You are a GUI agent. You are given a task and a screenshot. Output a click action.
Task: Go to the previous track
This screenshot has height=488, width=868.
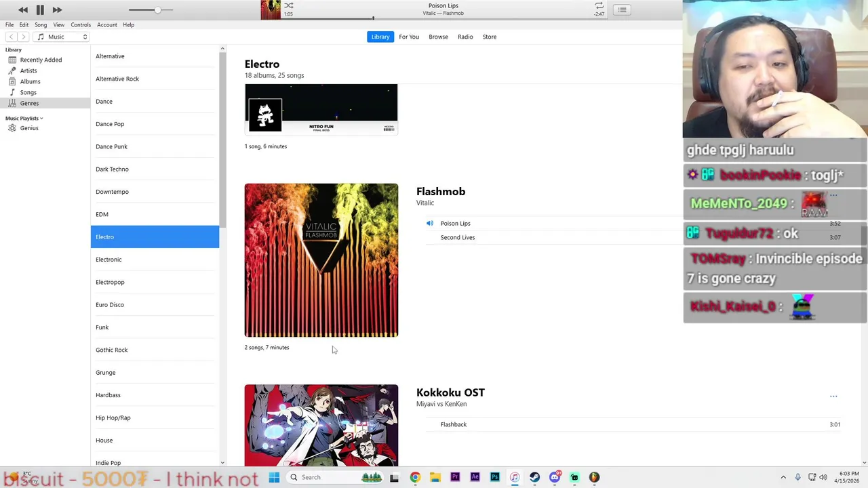pos(23,9)
